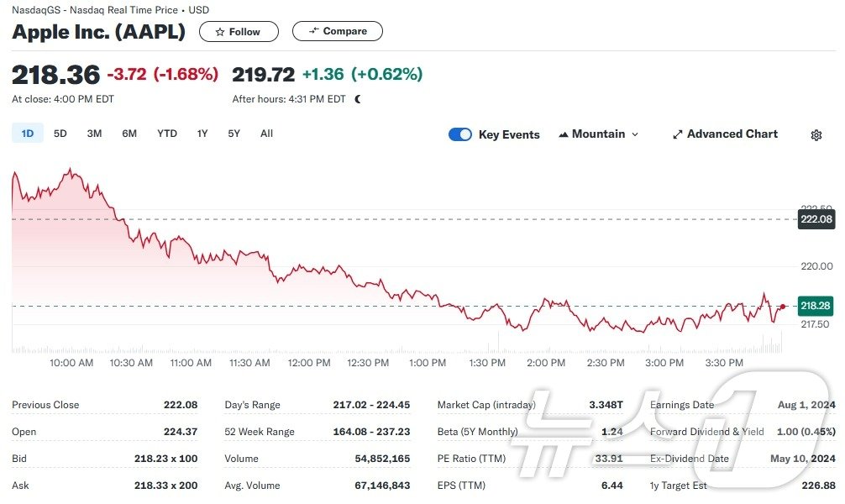This screenshot has height=504, width=845.
Task: Show the 6M chart range
Action: point(129,134)
